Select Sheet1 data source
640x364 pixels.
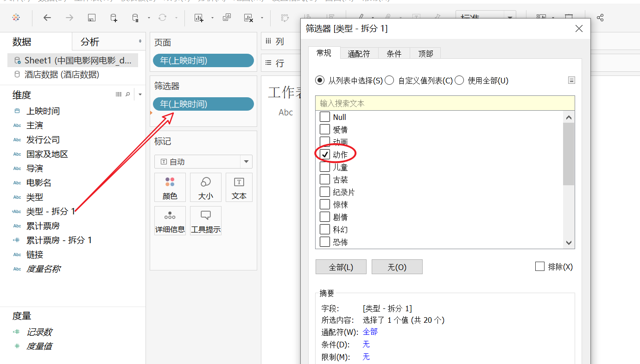click(x=73, y=60)
